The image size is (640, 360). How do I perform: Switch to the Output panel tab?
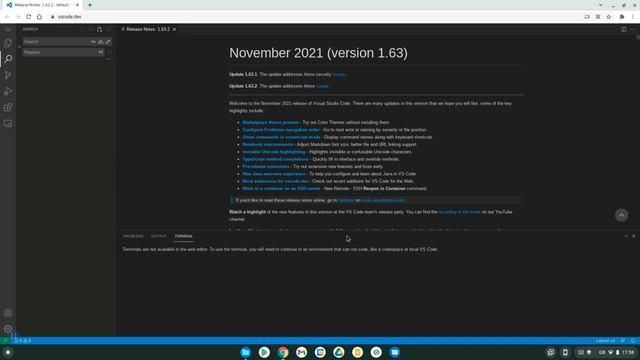(x=159, y=236)
